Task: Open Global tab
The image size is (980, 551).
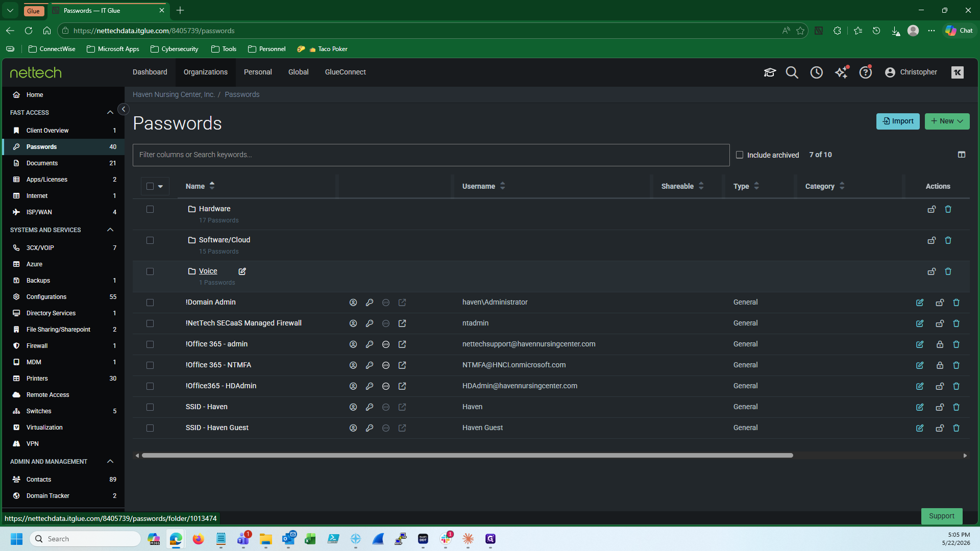Action: point(298,72)
